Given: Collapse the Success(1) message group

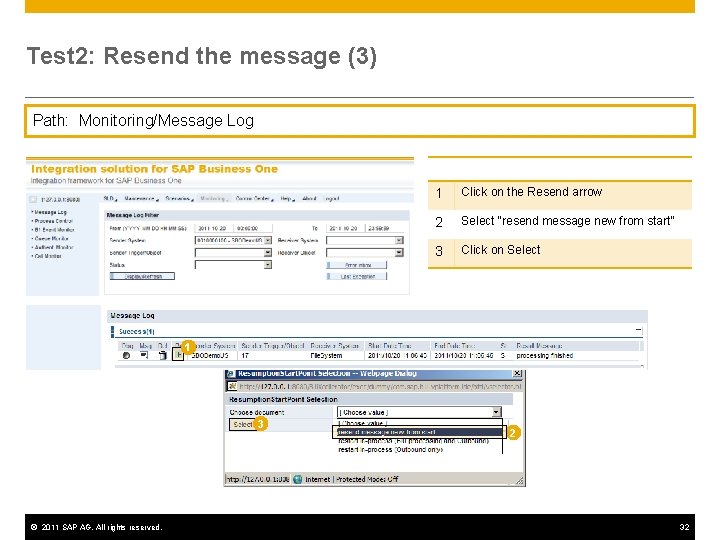Looking at the screenshot, I should (x=638, y=330).
